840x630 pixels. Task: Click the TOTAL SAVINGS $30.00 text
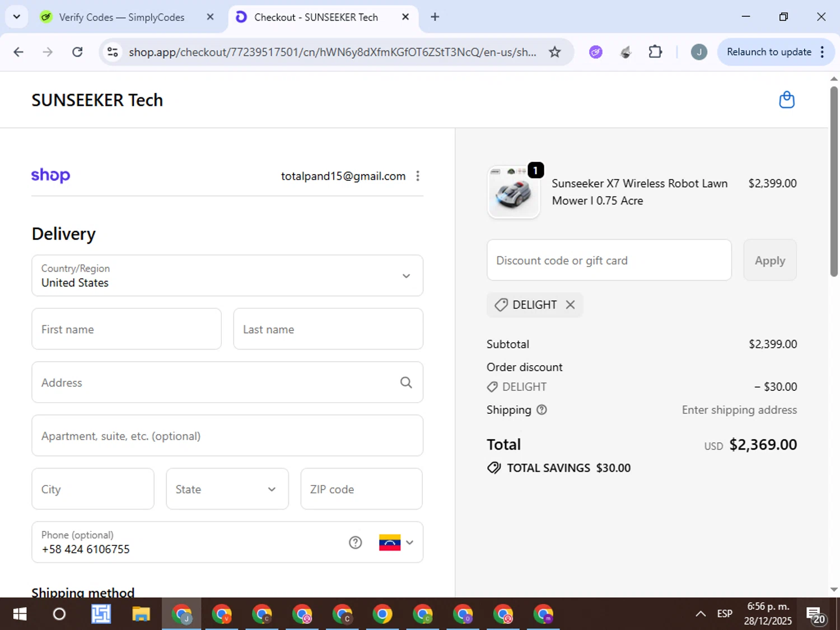click(x=568, y=468)
